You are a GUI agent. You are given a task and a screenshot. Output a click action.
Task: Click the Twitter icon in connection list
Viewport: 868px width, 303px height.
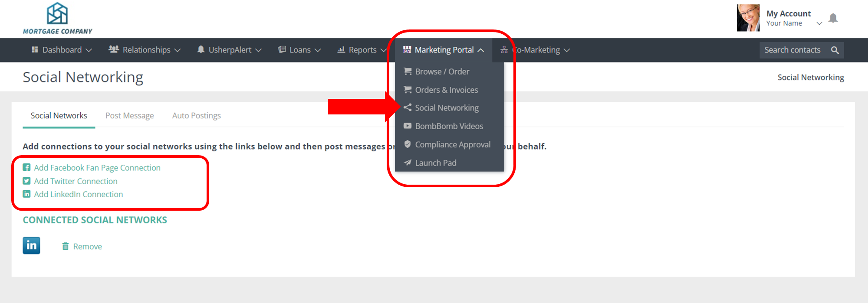(26, 181)
